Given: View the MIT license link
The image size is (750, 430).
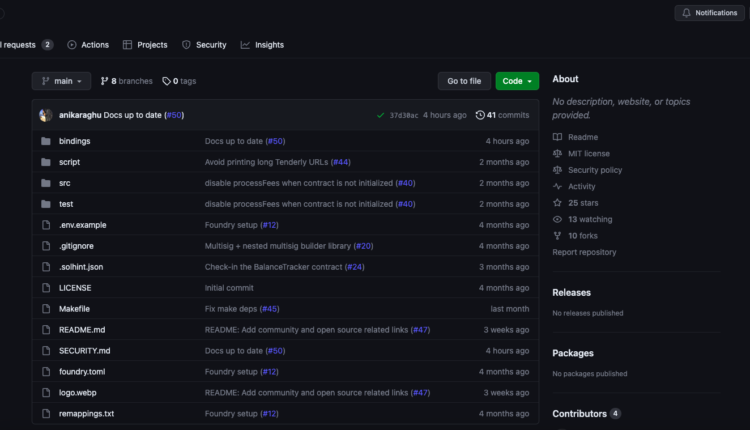Looking at the screenshot, I should (588, 153).
